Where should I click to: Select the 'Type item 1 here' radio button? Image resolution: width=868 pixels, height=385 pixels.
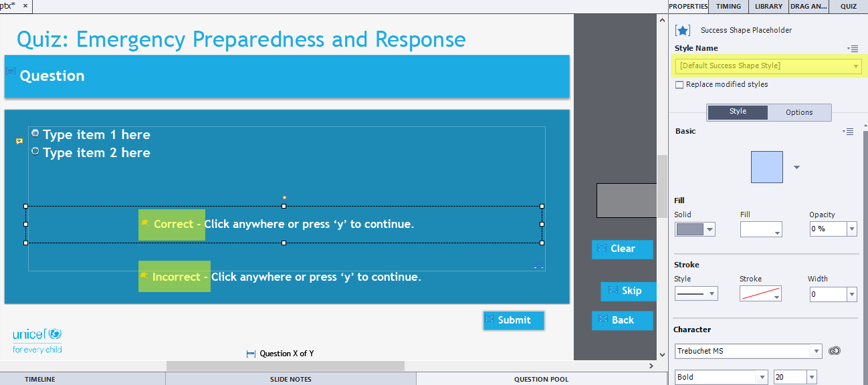(x=35, y=134)
